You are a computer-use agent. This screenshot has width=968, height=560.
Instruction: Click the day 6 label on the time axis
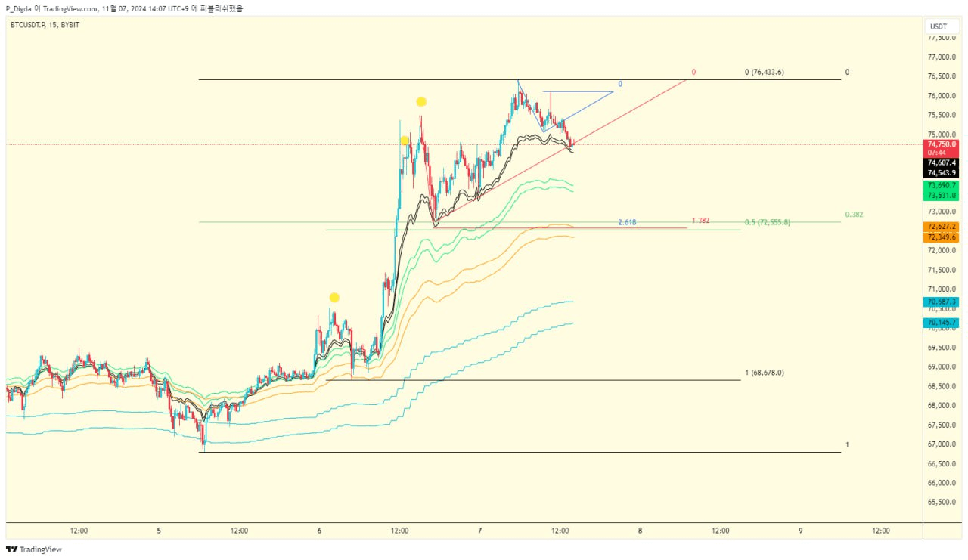(319, 531)
